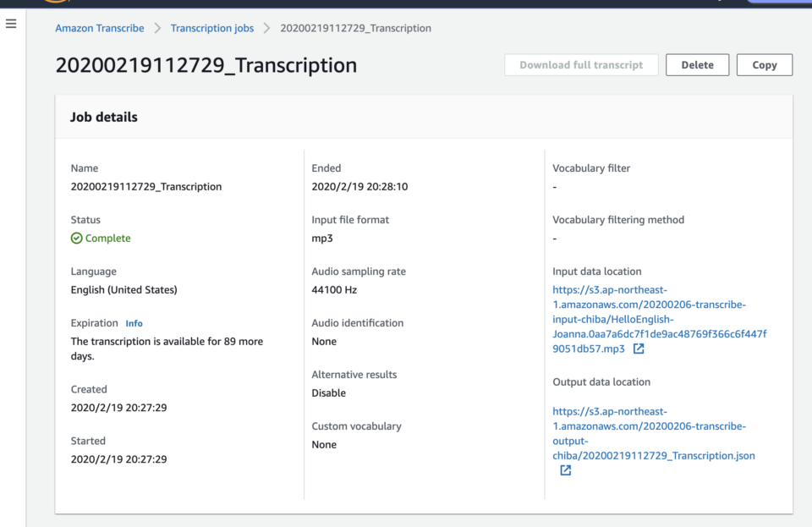Click the Ended label
This screenshot has width=812, height=527.
[x=326, y=168]
